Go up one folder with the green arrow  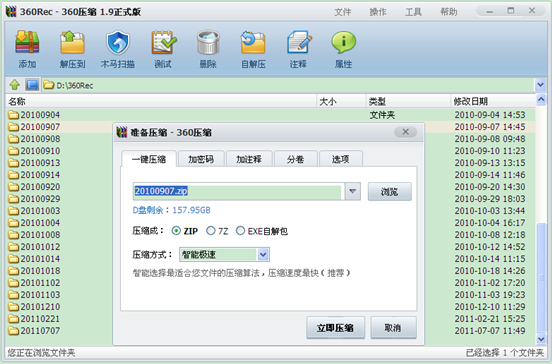coord(14,85)
